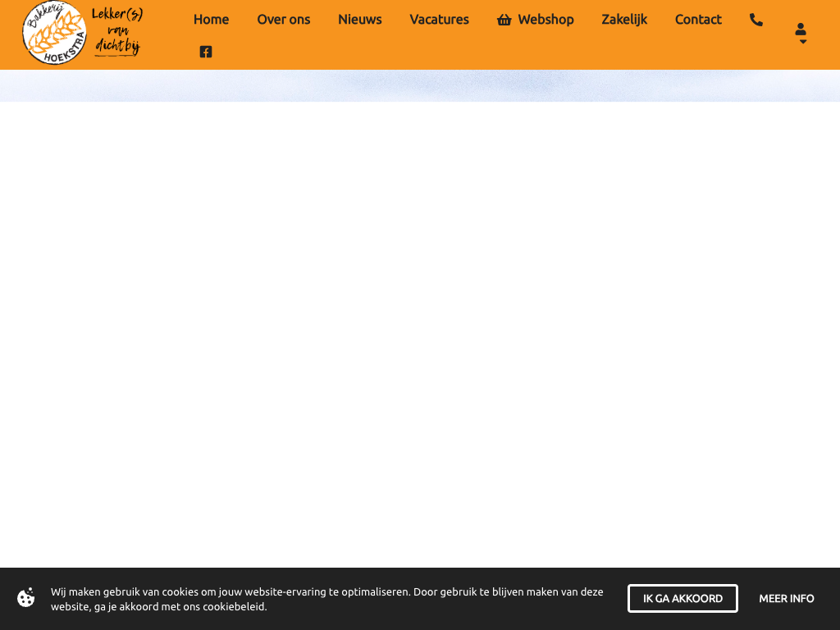The width and height of the screenshot is (840, 630).
Task: Click the empty white content area
Action: click(420, 328)
